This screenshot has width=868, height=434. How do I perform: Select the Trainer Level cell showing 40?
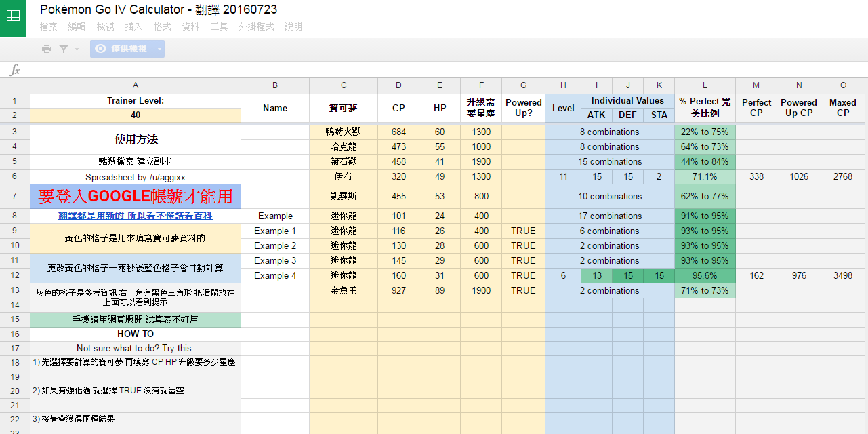136,115
